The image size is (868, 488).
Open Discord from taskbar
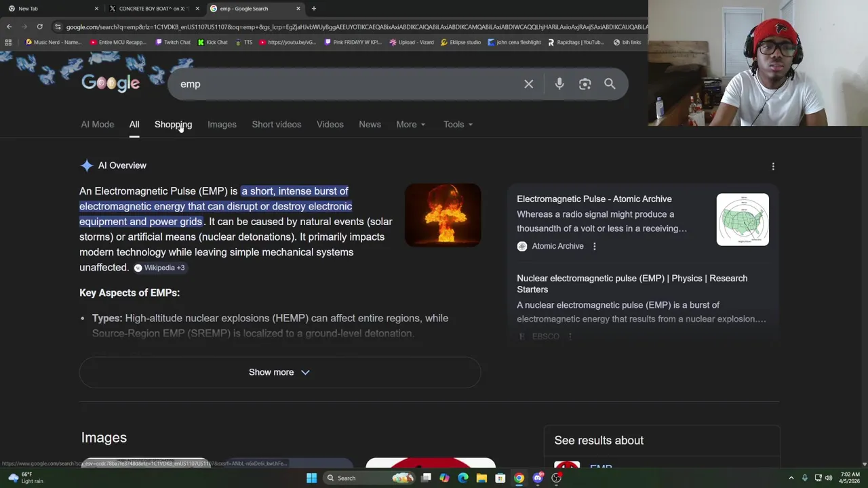click(x=538, y=478)
